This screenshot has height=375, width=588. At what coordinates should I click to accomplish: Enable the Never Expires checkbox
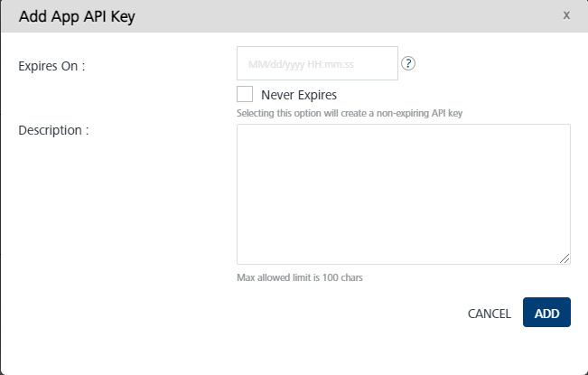[244, 94]
